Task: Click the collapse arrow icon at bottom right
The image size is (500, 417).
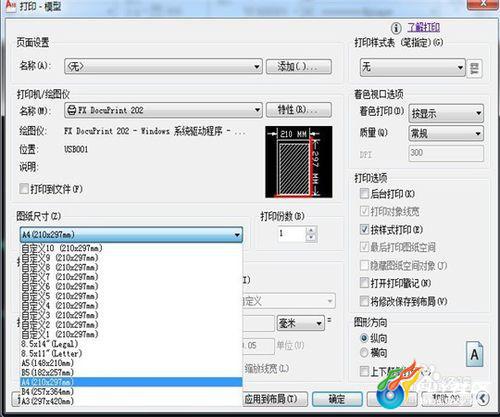Action: click(483, 398)
